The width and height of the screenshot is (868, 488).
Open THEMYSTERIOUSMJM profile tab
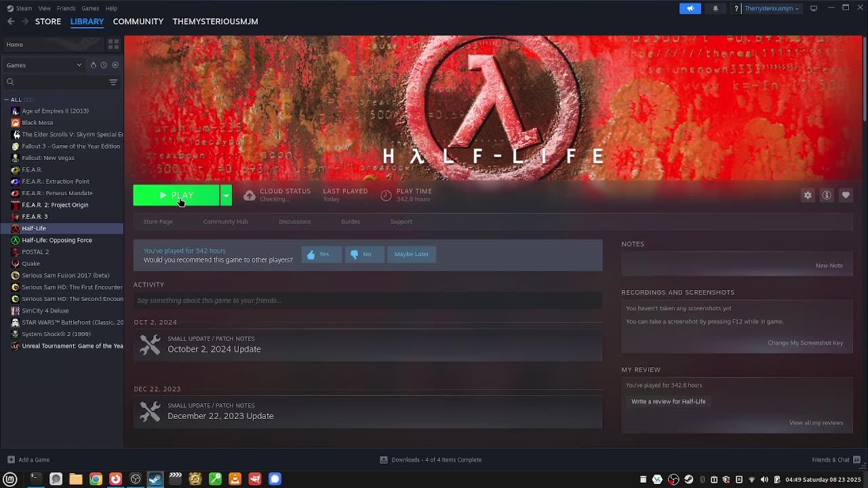pos(216,22)
